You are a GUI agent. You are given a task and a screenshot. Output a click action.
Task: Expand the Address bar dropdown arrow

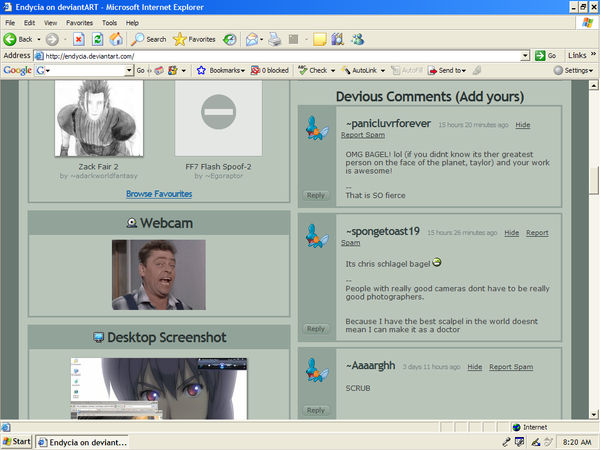tap(525, 56)
